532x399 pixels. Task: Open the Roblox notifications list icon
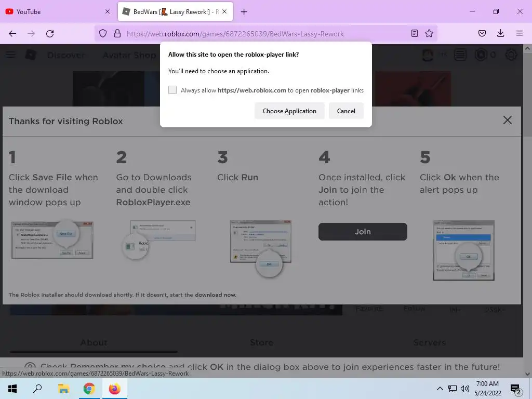tap(460, 55)
